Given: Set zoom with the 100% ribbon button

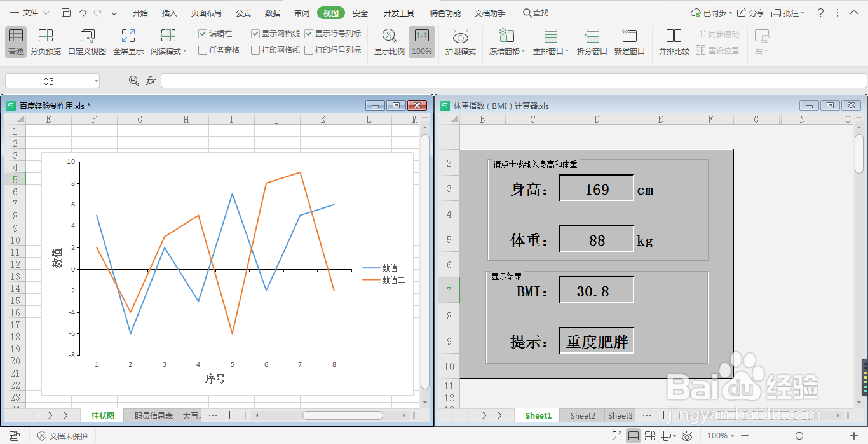Looking at the screenshot, I should pyautogui.click(x=422, y=43).
